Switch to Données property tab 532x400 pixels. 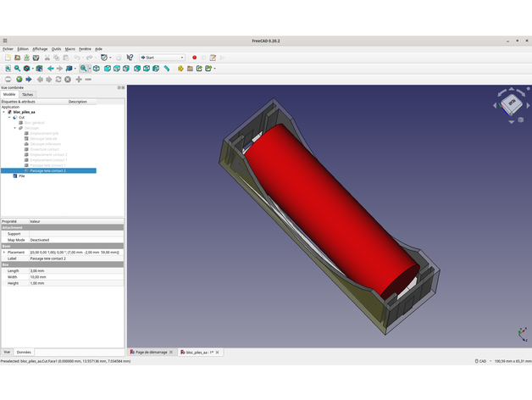pos(24,352)
